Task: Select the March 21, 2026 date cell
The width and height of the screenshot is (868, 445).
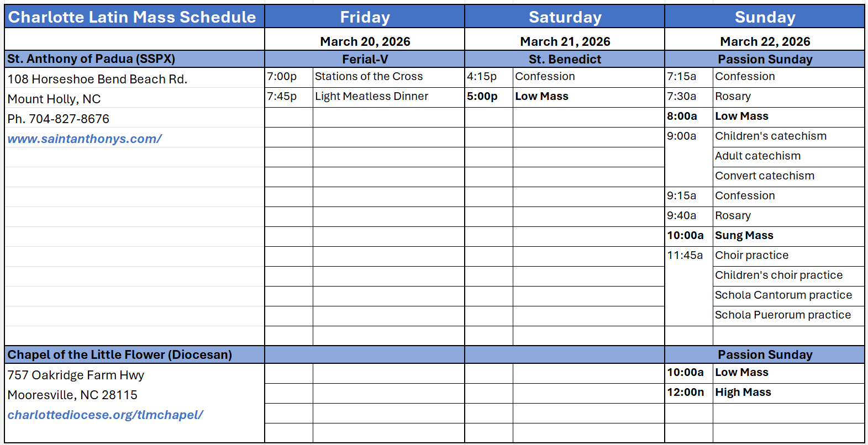Action: click(565, 41)
